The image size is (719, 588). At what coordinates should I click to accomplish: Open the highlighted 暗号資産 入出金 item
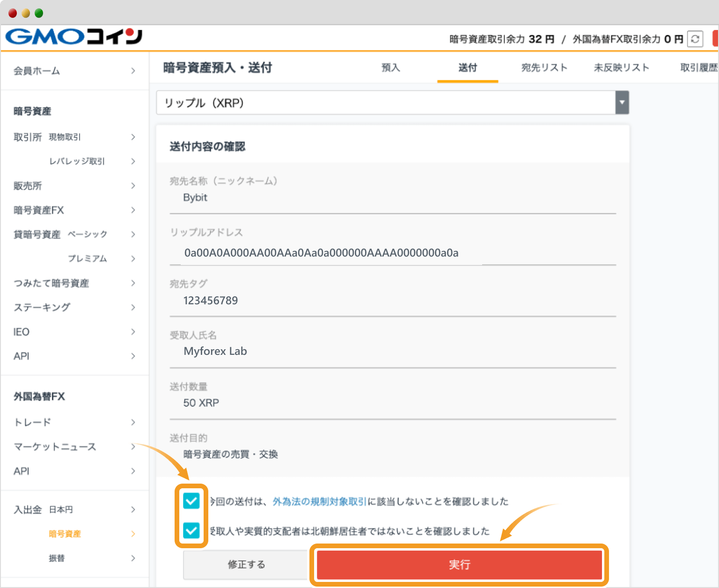click(65, 534)
